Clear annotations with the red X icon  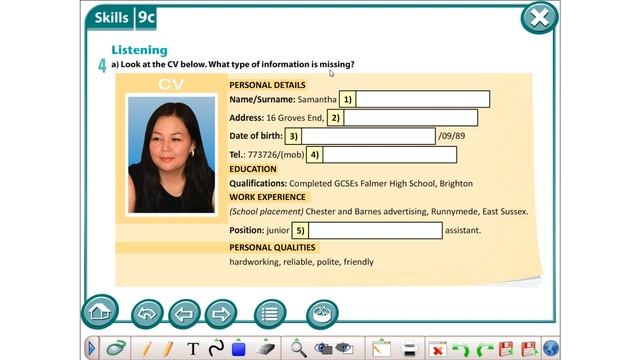(x=437, y=349)
